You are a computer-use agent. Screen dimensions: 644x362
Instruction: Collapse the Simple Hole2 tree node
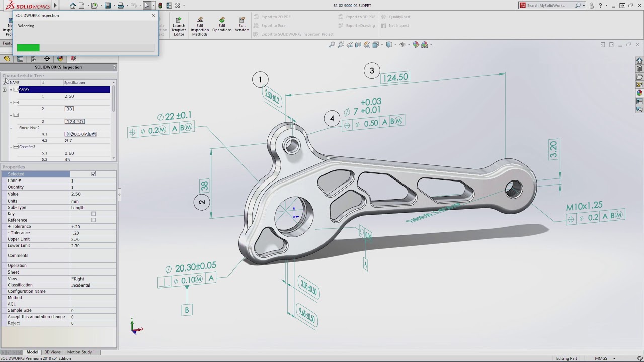tap(11, 128)
